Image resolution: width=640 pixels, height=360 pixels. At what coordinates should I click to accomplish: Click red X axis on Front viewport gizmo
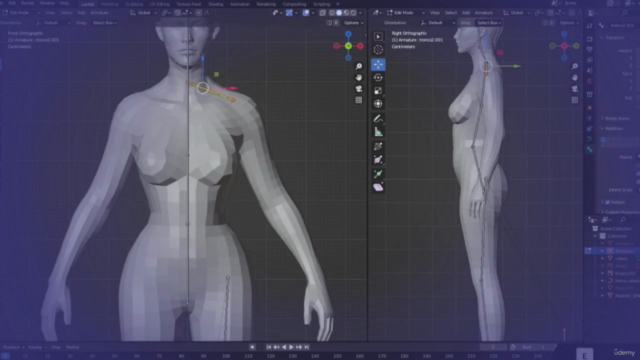pyautogui.click(x=360, y=46)
